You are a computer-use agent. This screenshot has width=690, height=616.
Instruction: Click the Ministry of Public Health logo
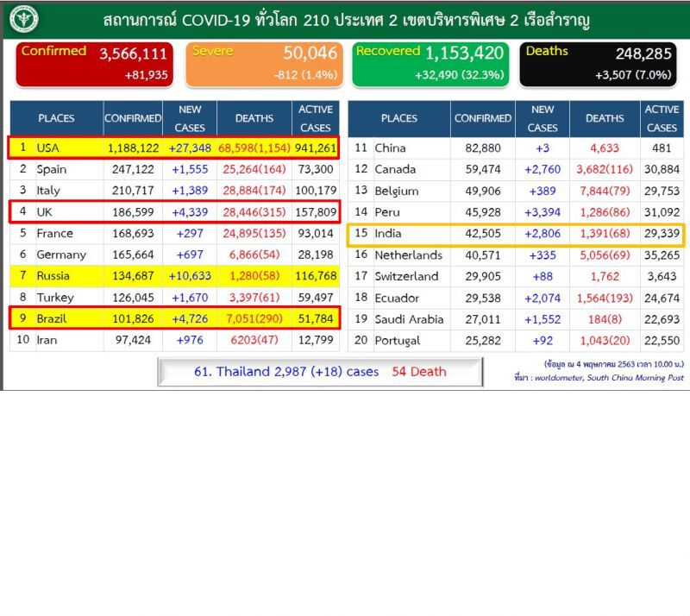click(24, 19)
